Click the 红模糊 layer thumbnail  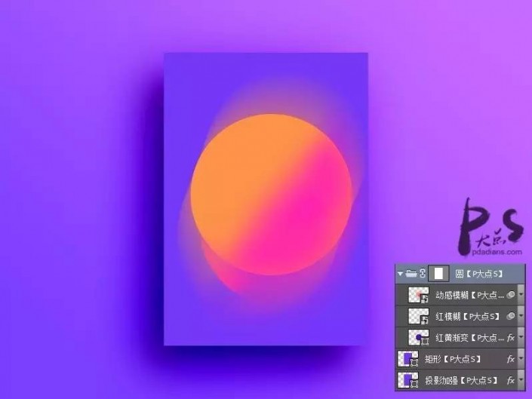click(419, 316)
